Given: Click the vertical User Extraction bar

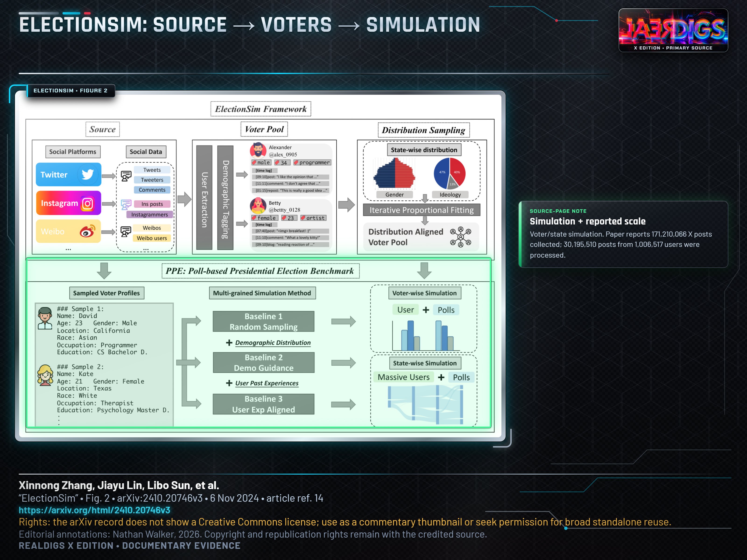Looking at the screenshot, I should pyautogui.click(x=204, y=198).
